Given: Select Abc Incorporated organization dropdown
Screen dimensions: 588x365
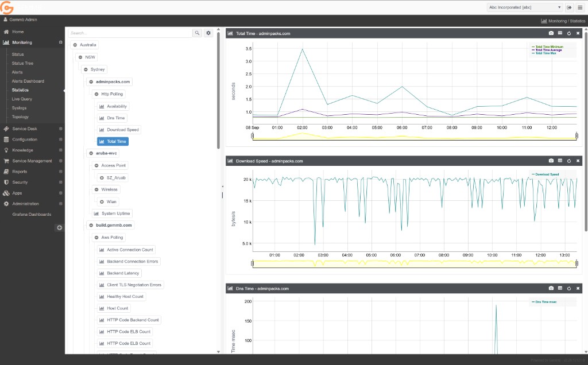Looking at the screenshot, I should click(x=525, y=7).
